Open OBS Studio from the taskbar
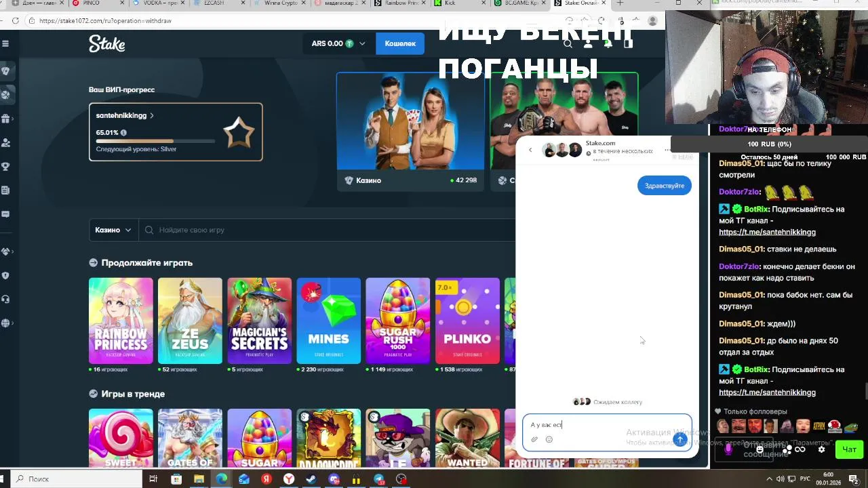 [x=401, y=479]
